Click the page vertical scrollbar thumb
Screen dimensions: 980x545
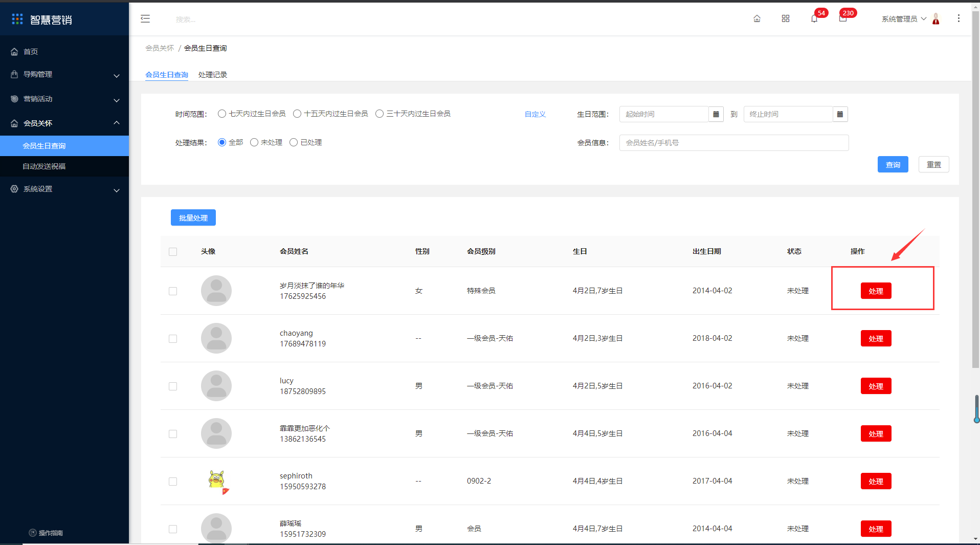[x=975, y=189]
